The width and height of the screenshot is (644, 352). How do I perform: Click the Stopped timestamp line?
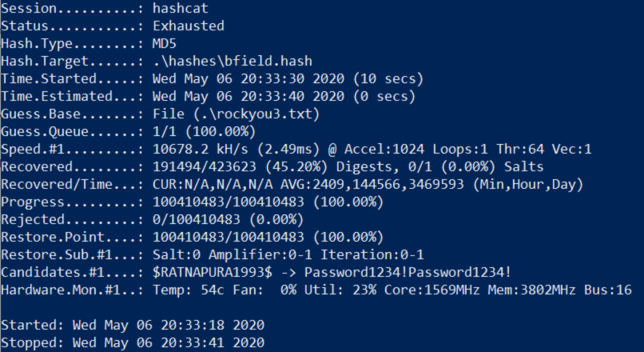click(x=133, y=342)
